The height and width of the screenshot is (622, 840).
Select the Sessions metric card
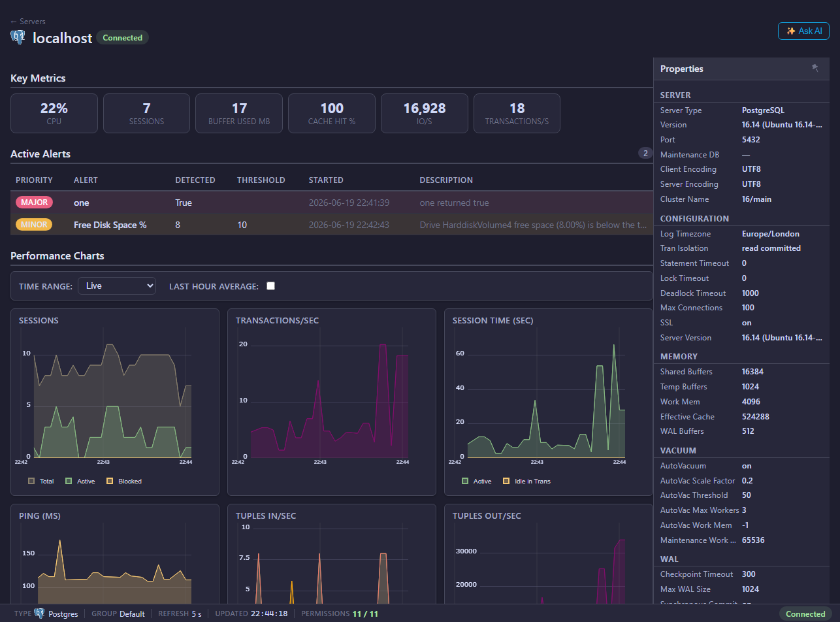[x=147, y=113]
